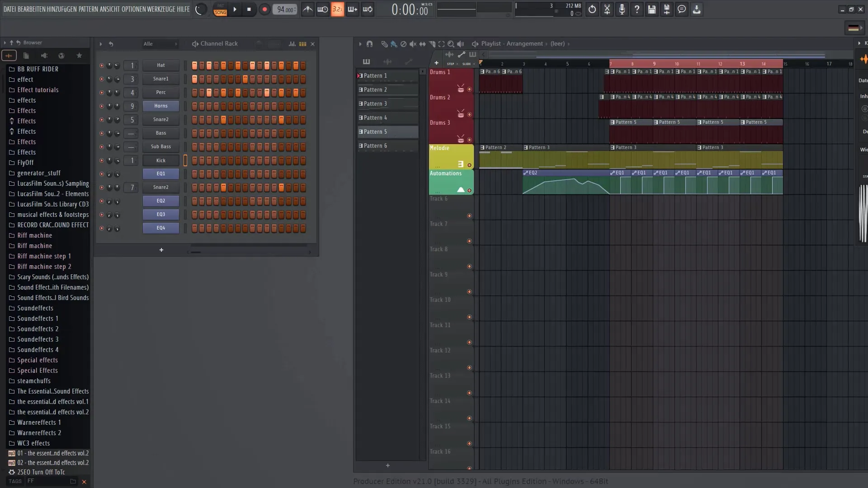Expand the Effects folder in Browser
Image resolution: width=868 pixels, height=488 pixels.
27,110
